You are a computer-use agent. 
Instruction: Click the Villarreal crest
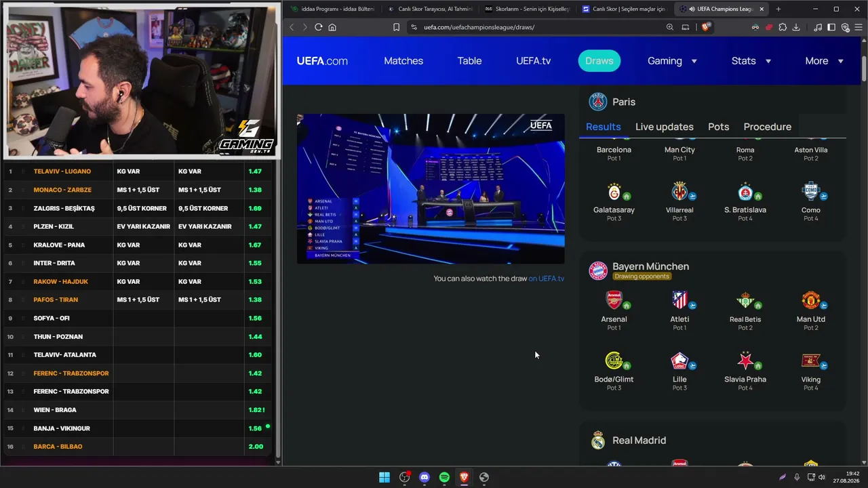pyautogui.click(x=679, y=191)
